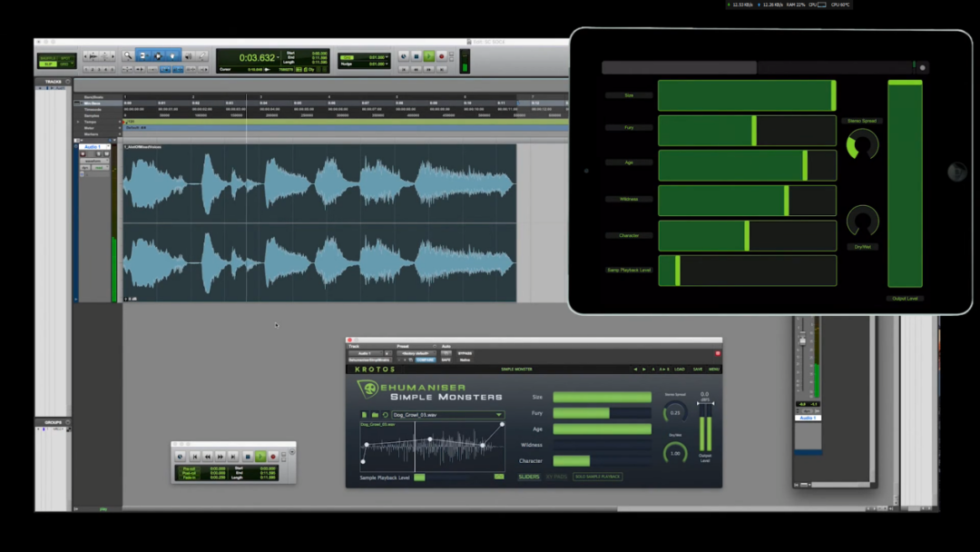Click online button in Edit window transport
Screen dimensions: 980x552
[x=404, y=56]
